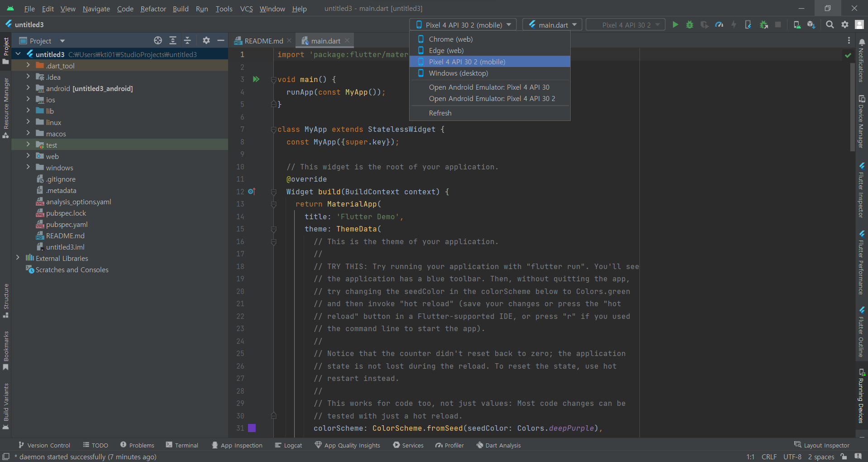Click tool window toggle icon in status bar corner

pyautogui.click(x=6, y=457)
